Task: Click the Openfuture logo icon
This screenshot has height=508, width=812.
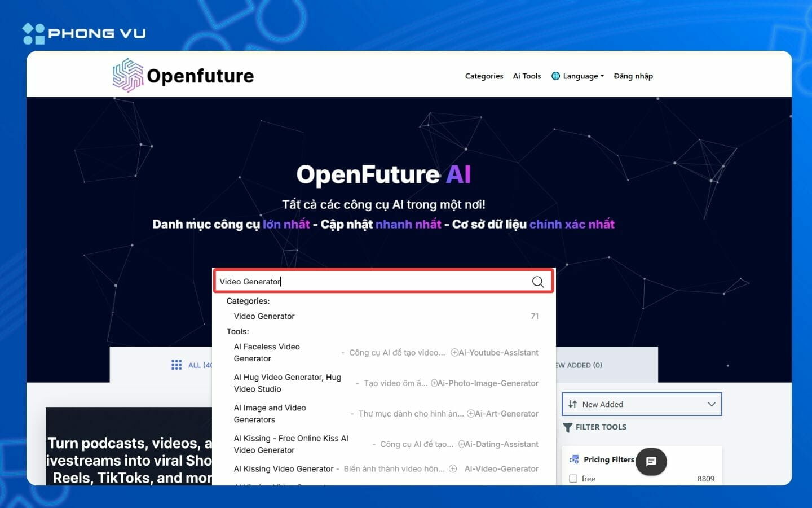Action: tap(128, 75)
